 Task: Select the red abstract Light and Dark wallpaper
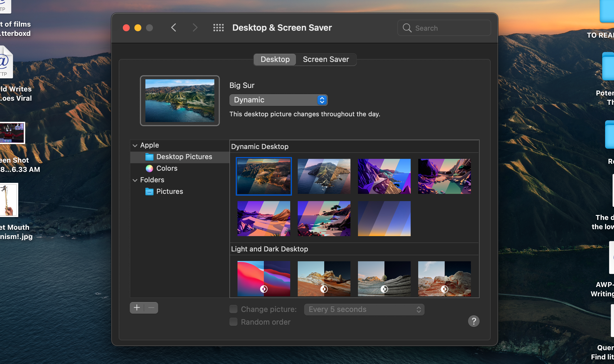click(x=264, y=278)
